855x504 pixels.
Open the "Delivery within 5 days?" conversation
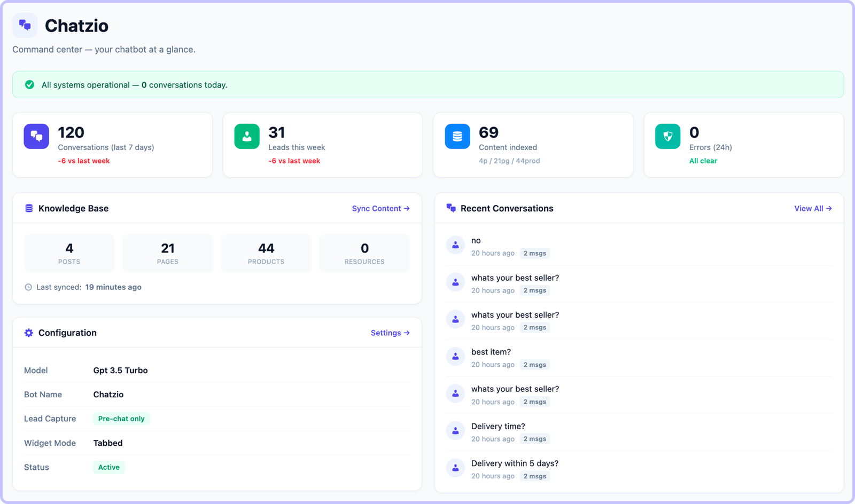[x=515, y=463]
